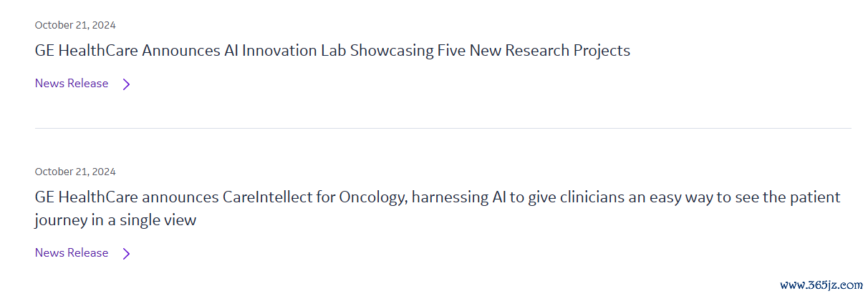This screenshot has width=868, height=296.
Task: Click the chevron arrow beside the second News Release
Action: pyautogui.click(x=127, y=254)
